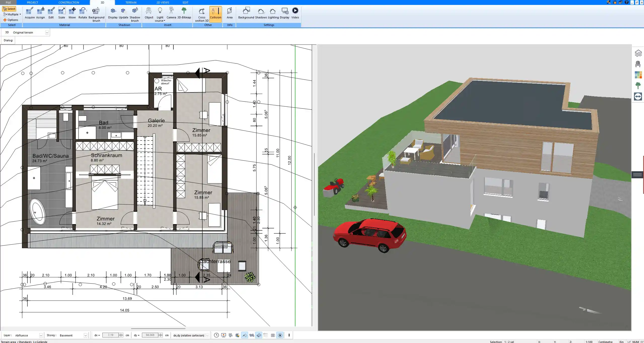This screenshot has height=343, width=644.
Task: Toggle the Collision mode button
Action: (215, 13)
